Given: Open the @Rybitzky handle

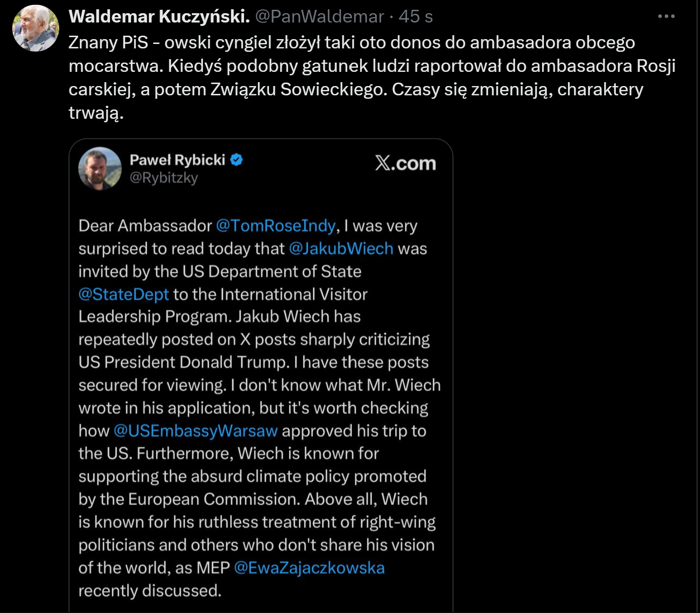Looking at the screenshot, I should pyautogui.click(x=163, y=177).
